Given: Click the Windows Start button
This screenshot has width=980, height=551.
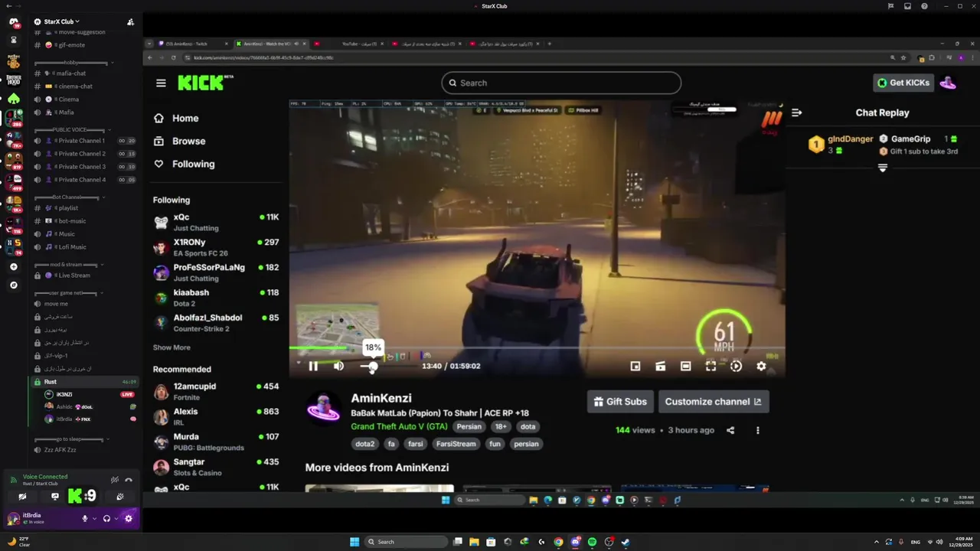Looking at the screenshot, I should [354, 542].
